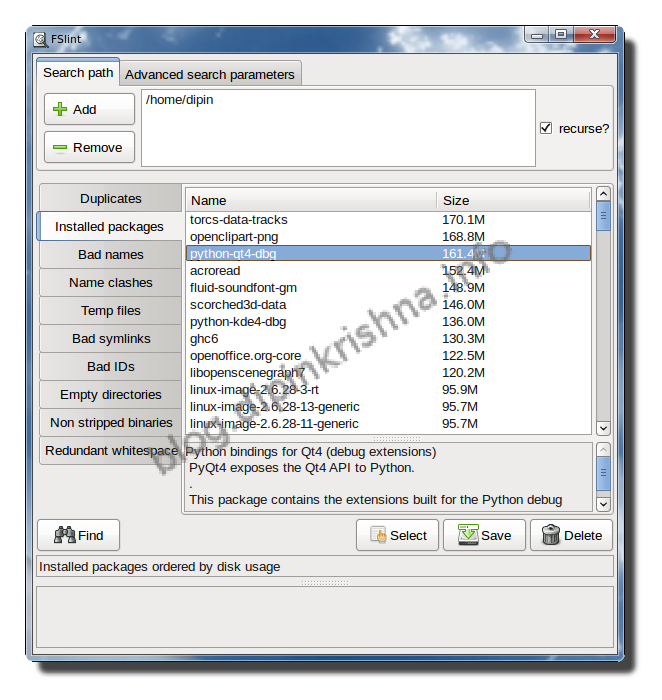This screenshot has width=662, height=700.
Task: Select the linux-image-2.6.28-11-generic package row
Action: (x=388, y=423)
